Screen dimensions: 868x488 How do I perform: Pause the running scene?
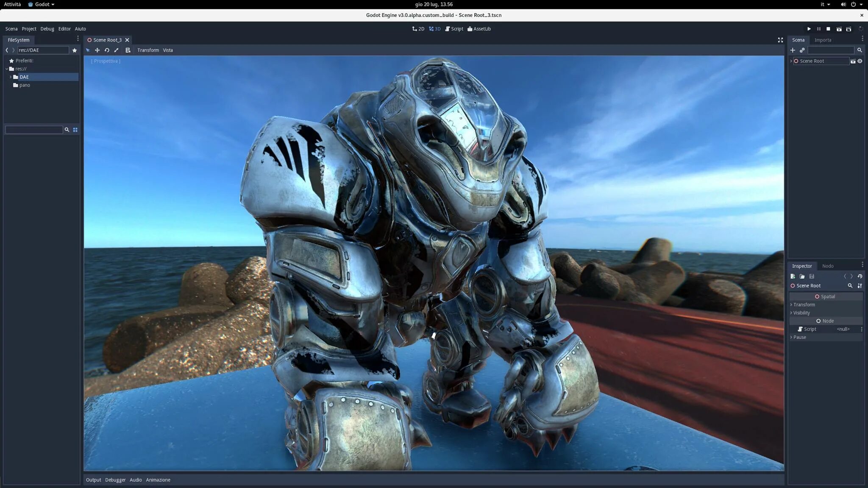click(x=818, y=29)
